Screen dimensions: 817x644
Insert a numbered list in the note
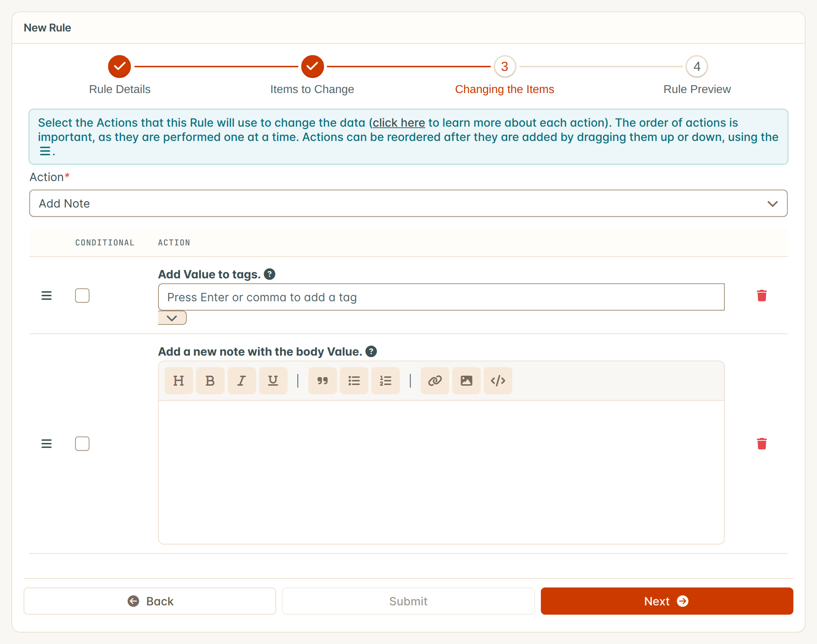pos(385,380)
